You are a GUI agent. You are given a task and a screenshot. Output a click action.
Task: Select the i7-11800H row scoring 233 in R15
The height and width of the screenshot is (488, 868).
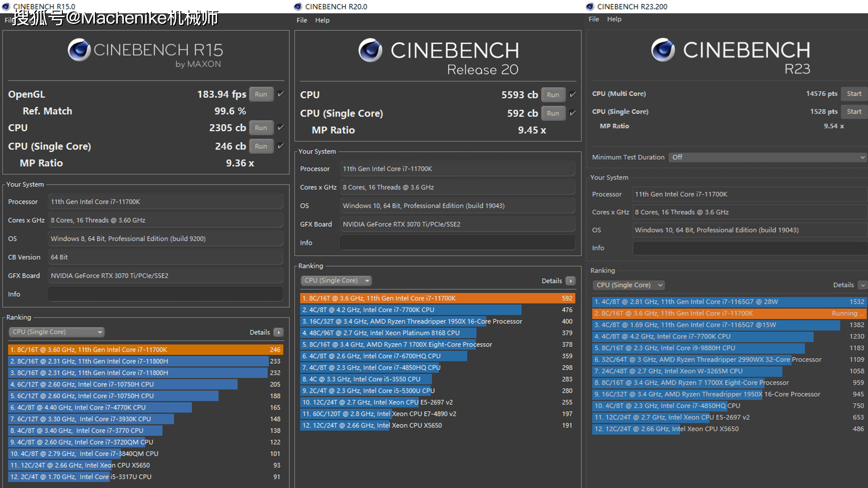[146, 361]
